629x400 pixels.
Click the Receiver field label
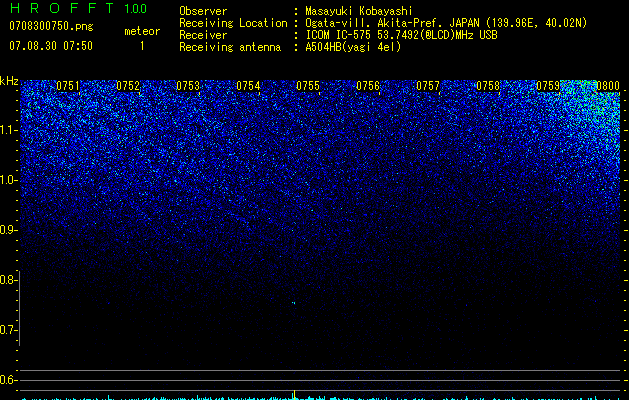point(203,35)
